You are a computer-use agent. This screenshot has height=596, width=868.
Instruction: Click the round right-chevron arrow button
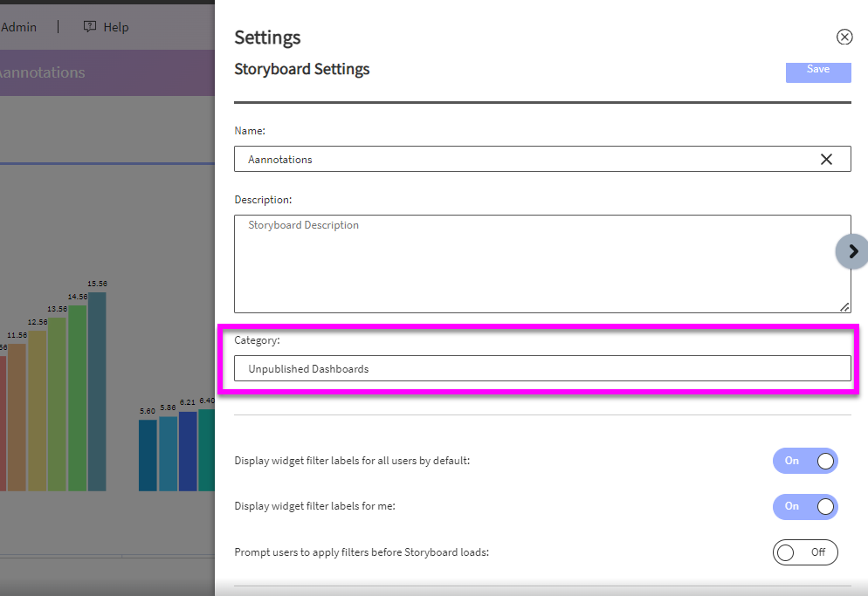[x=852, y=251]
